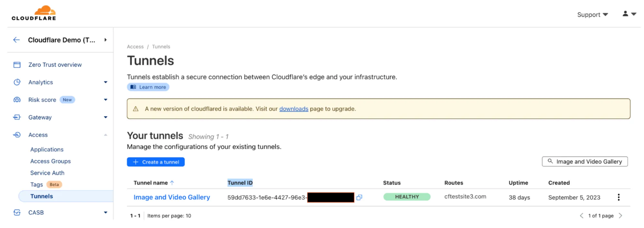644x228 pixels.
Task: Click the Cloudflare logo
Action: (34, 12)
